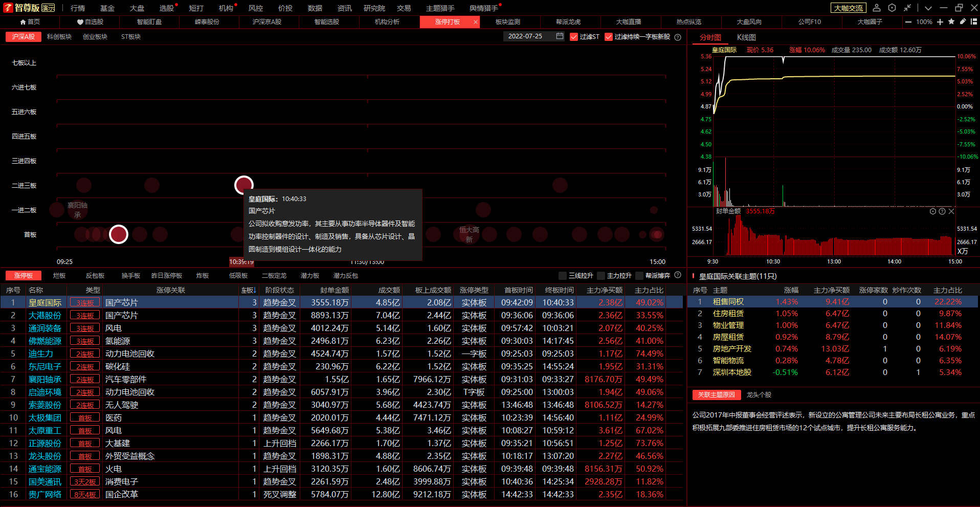The width and height of the screenshot is (980, 507).
Task: Sort themes by 涨幅 column header
Action: coord(791,290)
